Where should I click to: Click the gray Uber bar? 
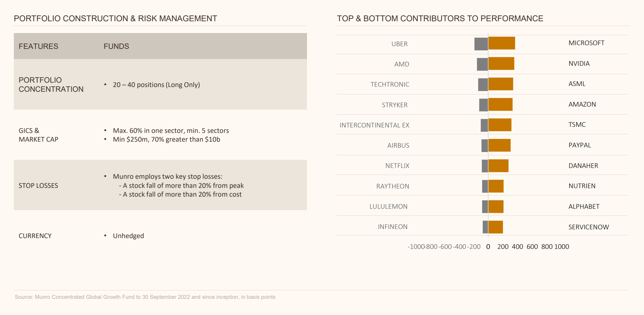(481, 44)
